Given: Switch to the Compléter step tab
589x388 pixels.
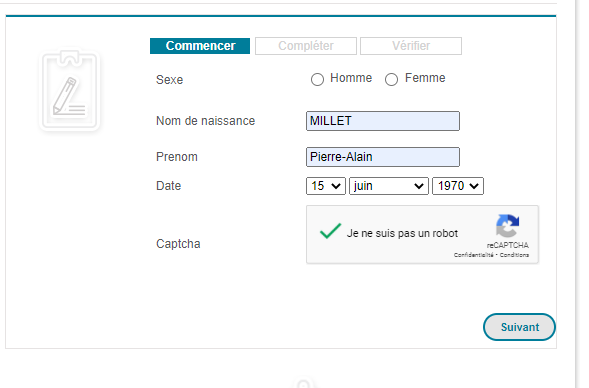Looking at the screenshot, I should 306,46.
